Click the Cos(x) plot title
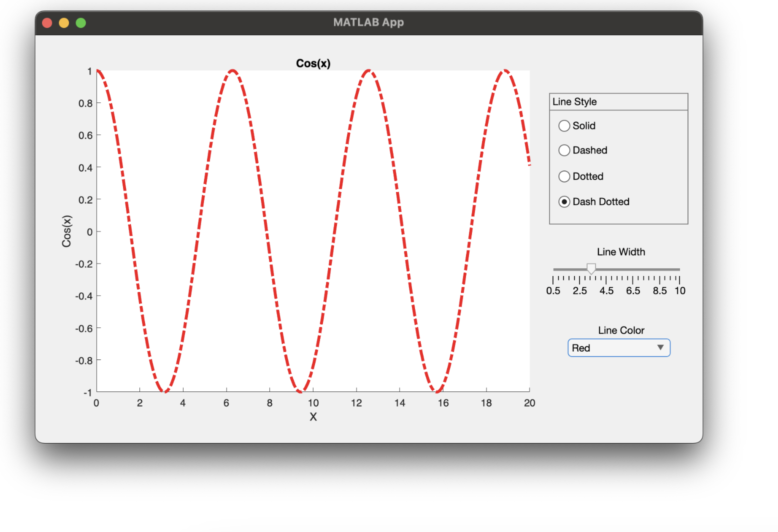 [313, 63]
